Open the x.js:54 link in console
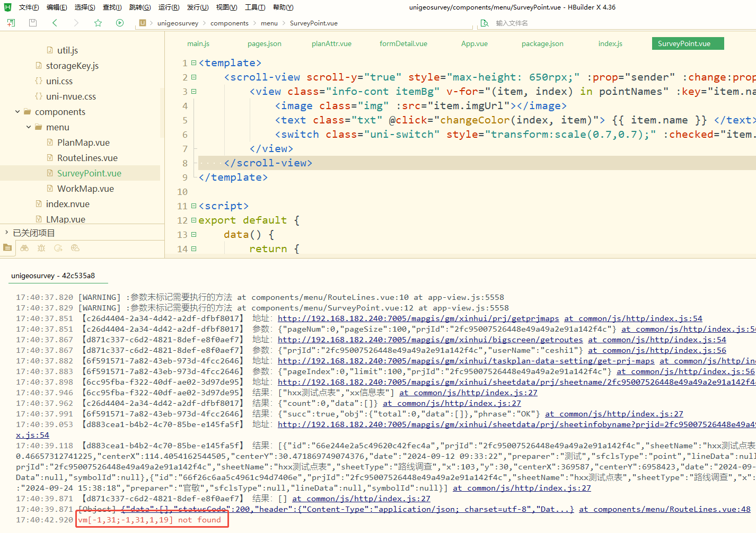The image size is (756, 533). pos(32,435)
